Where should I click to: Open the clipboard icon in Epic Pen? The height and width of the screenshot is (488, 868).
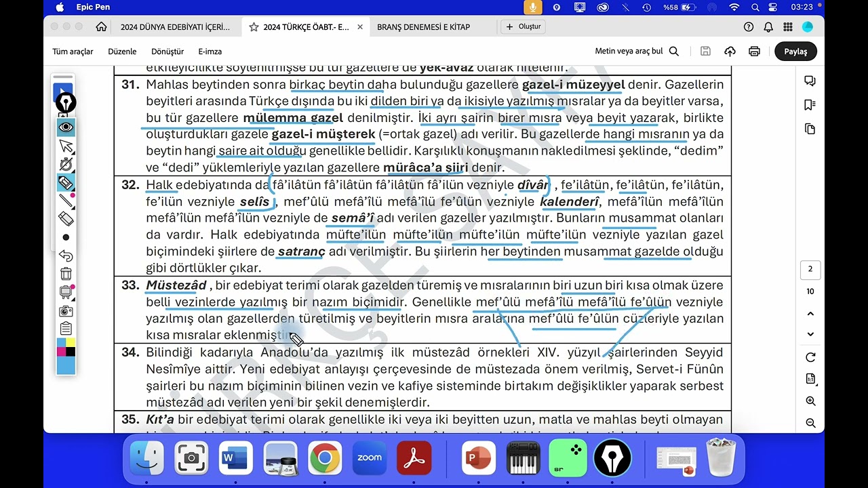pos(66,329)
